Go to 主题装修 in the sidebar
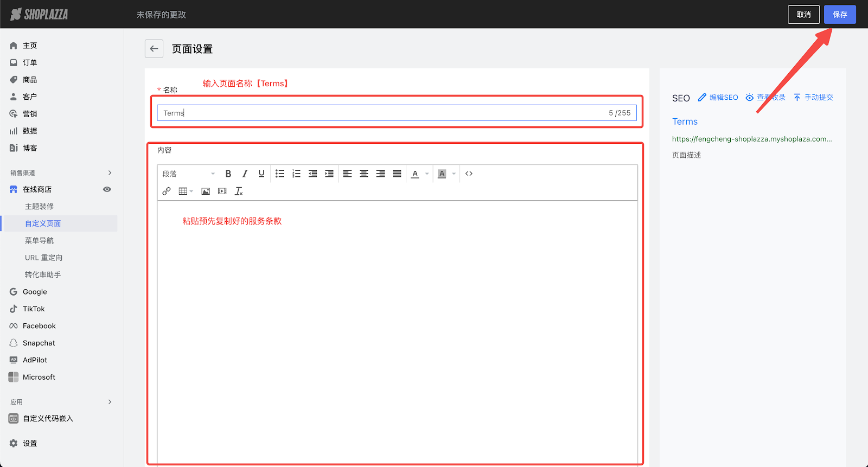The width and height of the screenshot is (868, 467). tap(39, 206)
